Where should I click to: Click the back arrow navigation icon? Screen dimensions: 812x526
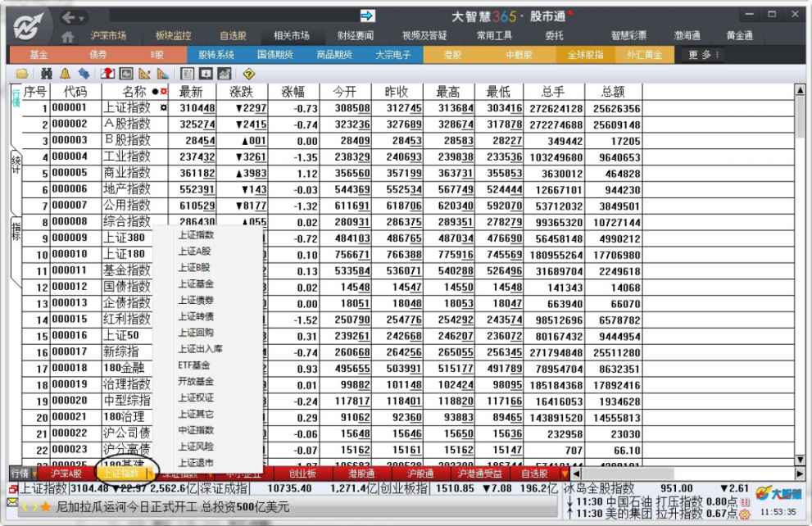coord(68,18)
